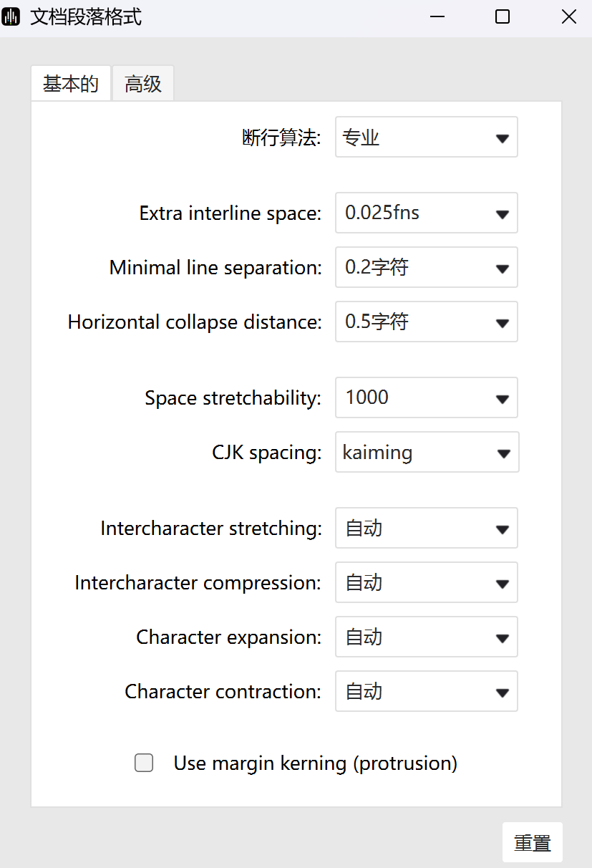
Task: Open Intercharacter compression dropdown
Action: (x=426, y=582)
